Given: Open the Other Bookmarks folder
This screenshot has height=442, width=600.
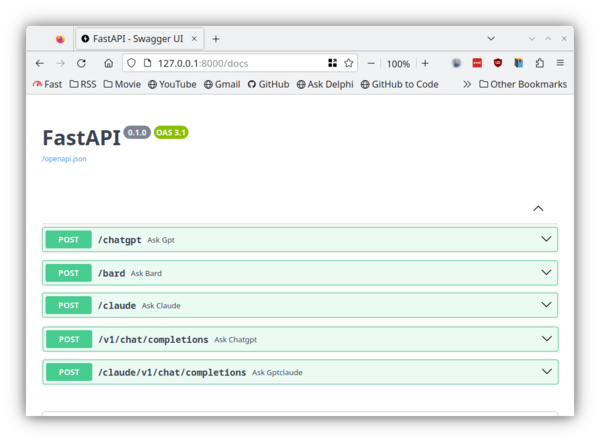Looking at the screenshot, I should [523, 84].
